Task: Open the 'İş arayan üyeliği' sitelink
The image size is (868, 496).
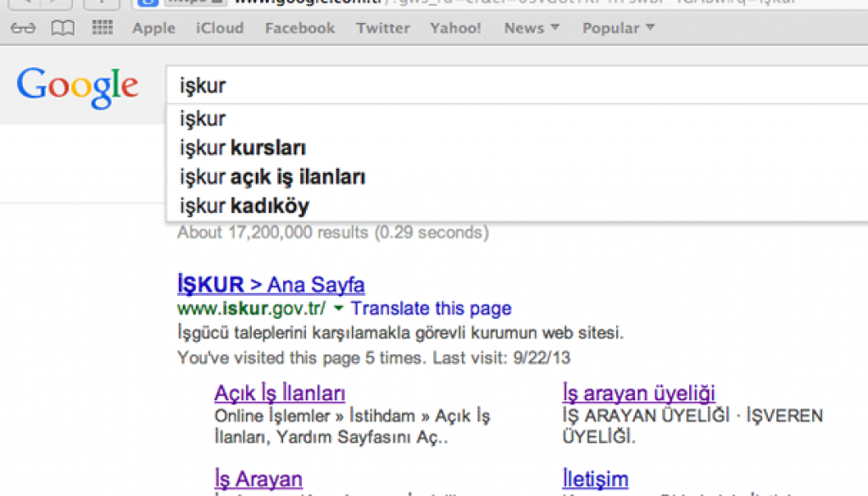Action: coord(639,393)
